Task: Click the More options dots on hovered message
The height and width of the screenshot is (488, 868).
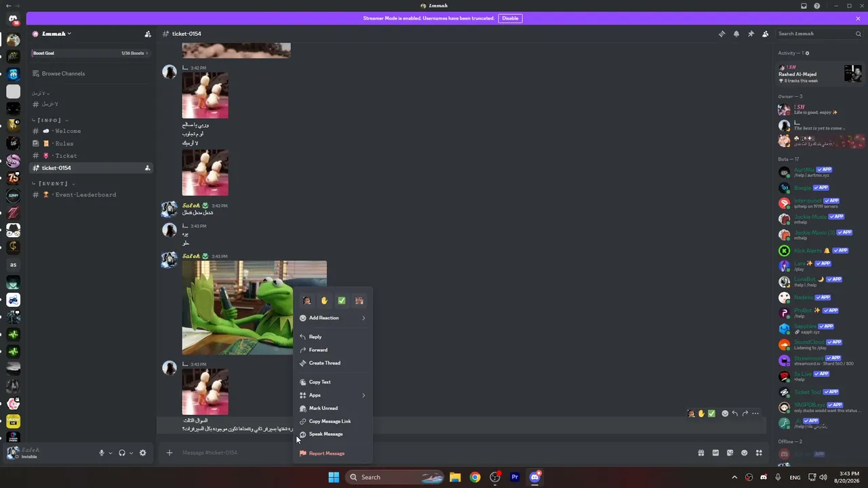Action: (755, 413)
